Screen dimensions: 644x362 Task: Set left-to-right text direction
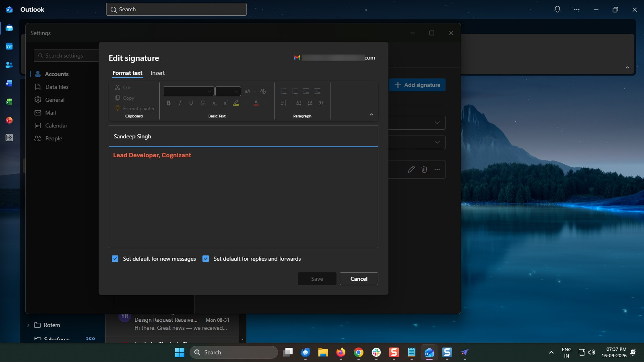coord(299,103)
